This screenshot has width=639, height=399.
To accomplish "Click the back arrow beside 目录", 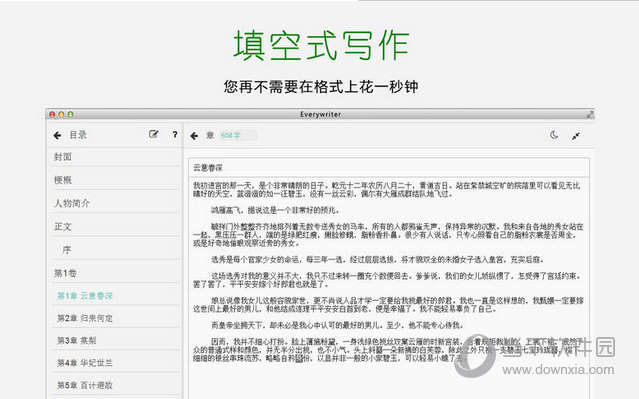I will tap(57, 135).
